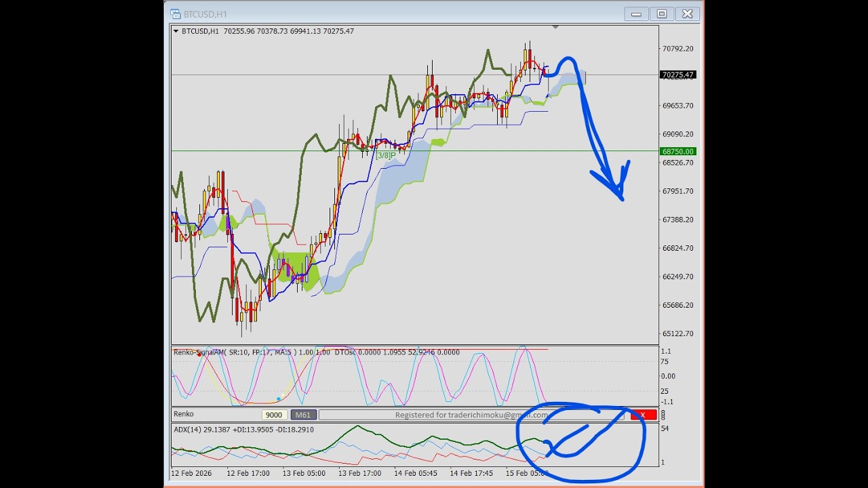Viewport: 868px width, 488px height.
Task: Click the Registered for traderichimoku text bar
Action: pos(473,415)
